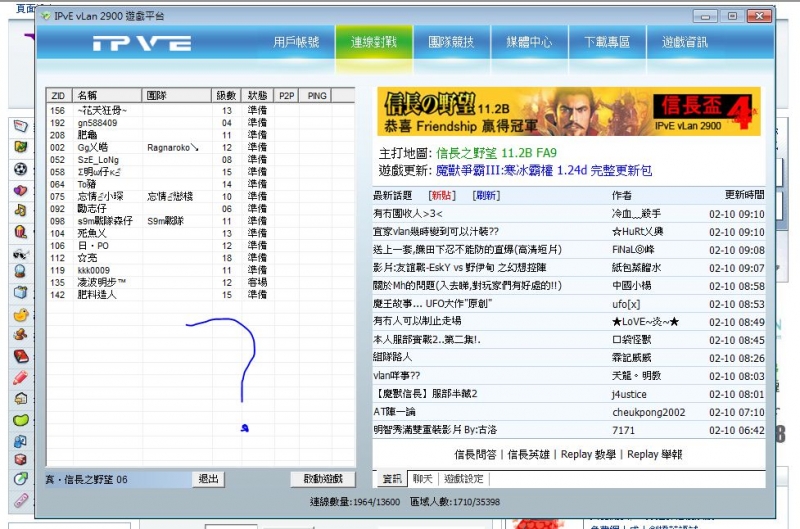Click the 新貼 link
Viewport: 800px width, 529px height.
(442, 195)
